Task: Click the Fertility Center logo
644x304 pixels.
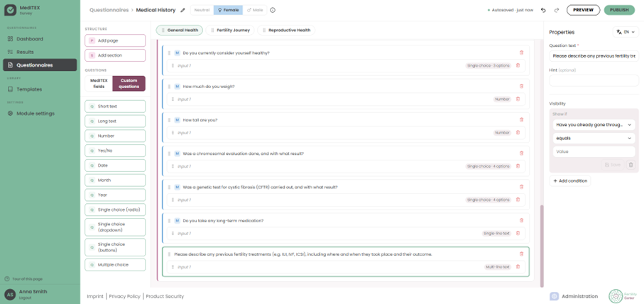Action: click(623, 295)
